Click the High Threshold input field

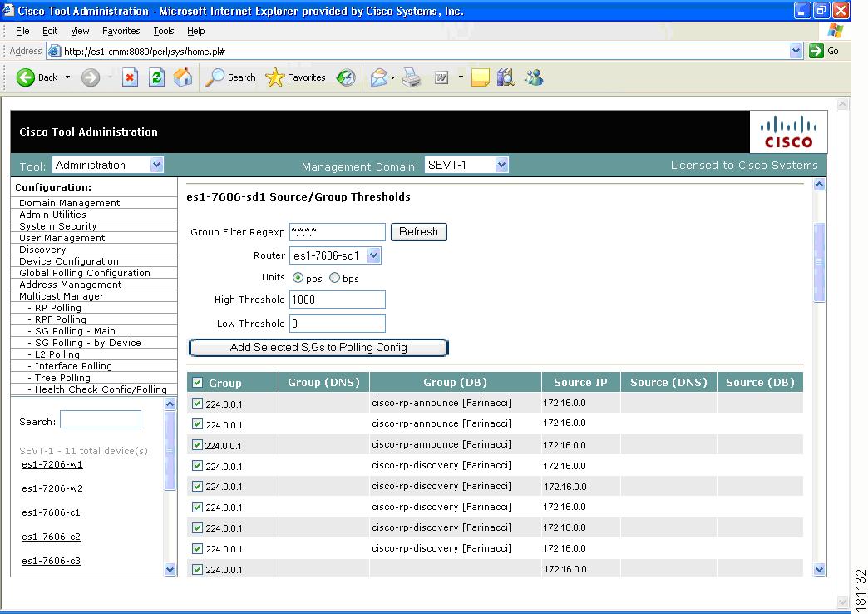pos(337,300)
